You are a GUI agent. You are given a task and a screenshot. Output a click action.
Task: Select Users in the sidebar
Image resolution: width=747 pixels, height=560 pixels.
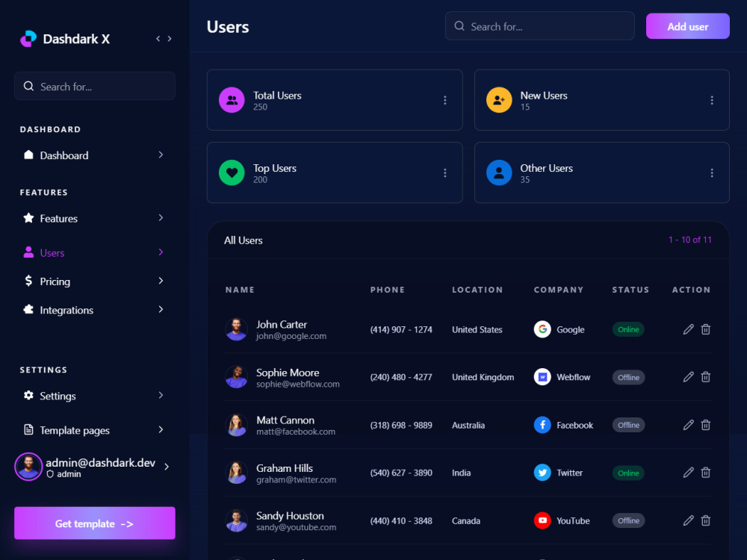tap(94, 252)
